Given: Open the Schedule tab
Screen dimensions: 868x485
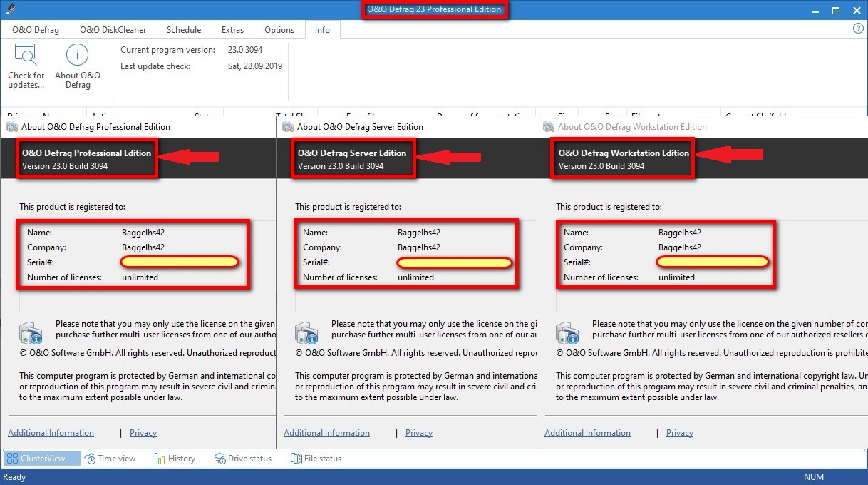Looking at the screenshot, I should 184,30.
